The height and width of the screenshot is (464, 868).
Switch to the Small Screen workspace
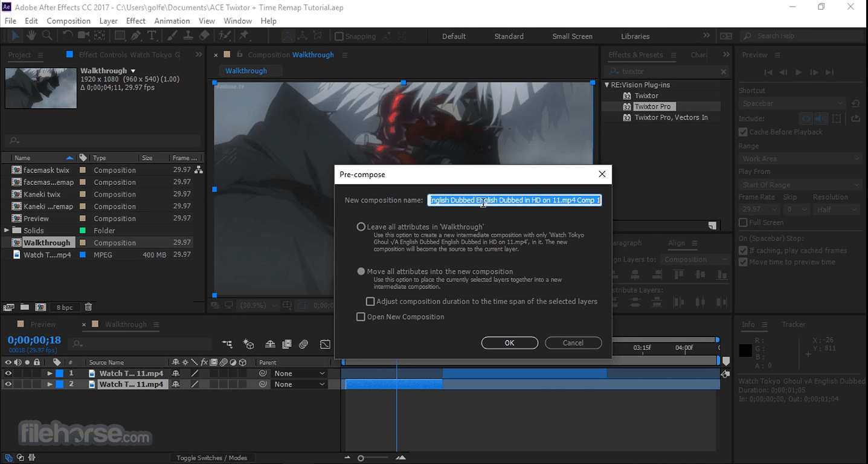[572, 36]
